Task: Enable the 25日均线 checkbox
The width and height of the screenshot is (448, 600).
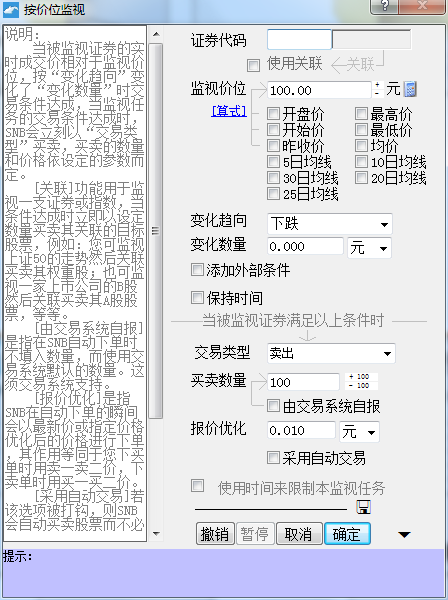Action: click(273, 194)
